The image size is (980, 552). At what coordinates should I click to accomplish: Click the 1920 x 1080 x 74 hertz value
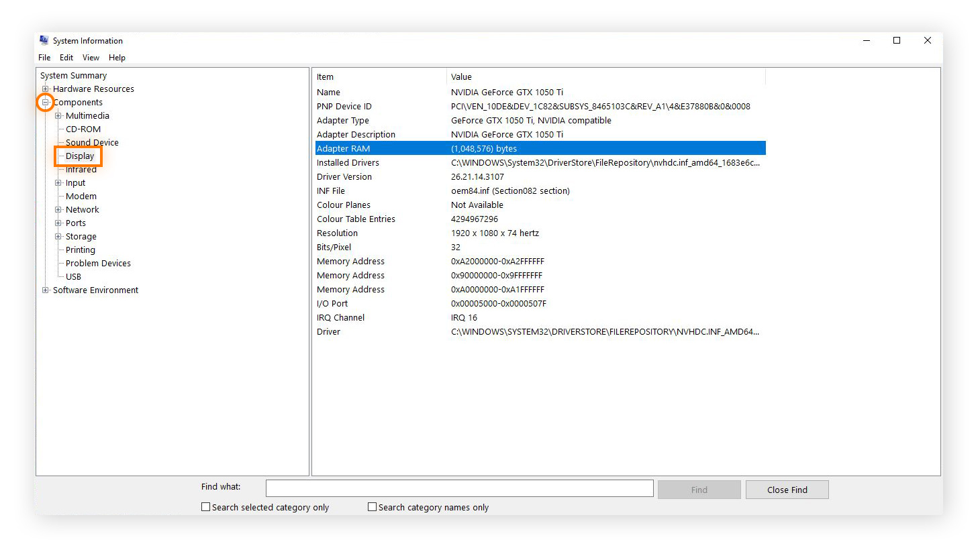pyautogui.click(x=495, y=233)
